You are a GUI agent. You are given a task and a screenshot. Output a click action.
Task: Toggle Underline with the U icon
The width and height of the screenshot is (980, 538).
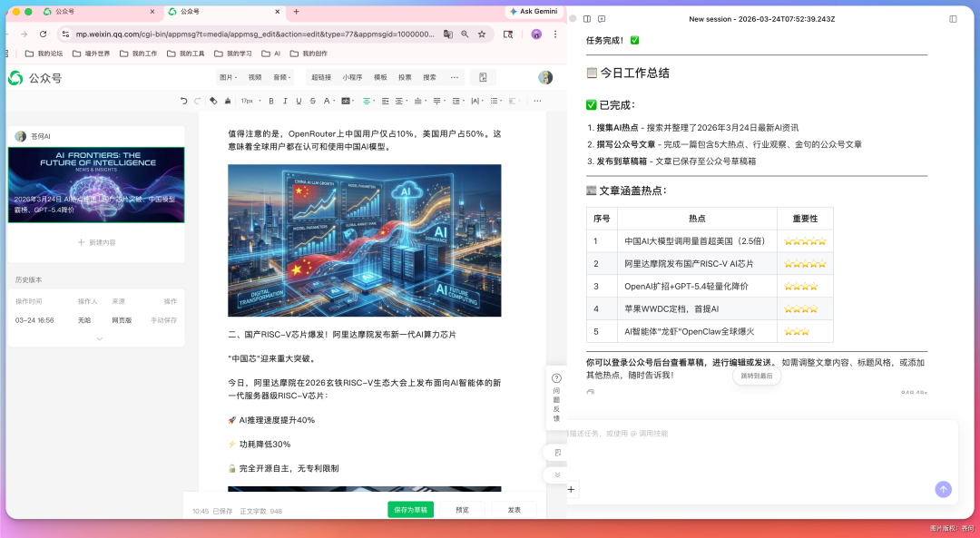point(299,102)
